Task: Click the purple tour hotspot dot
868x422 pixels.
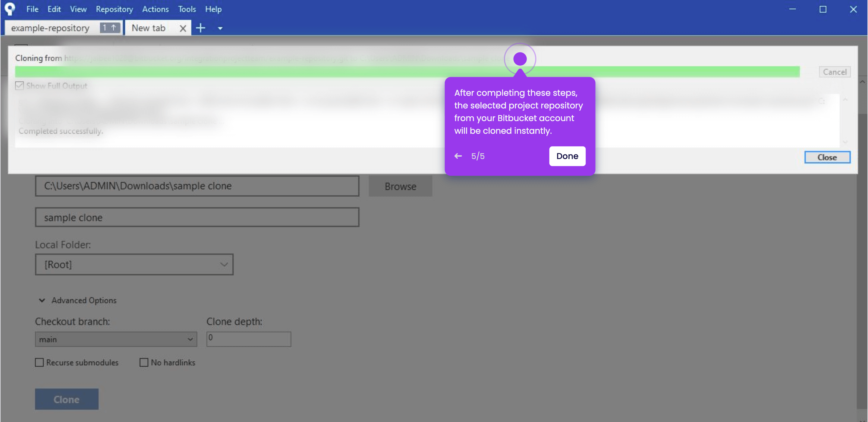Action: (x=520, y=59)
